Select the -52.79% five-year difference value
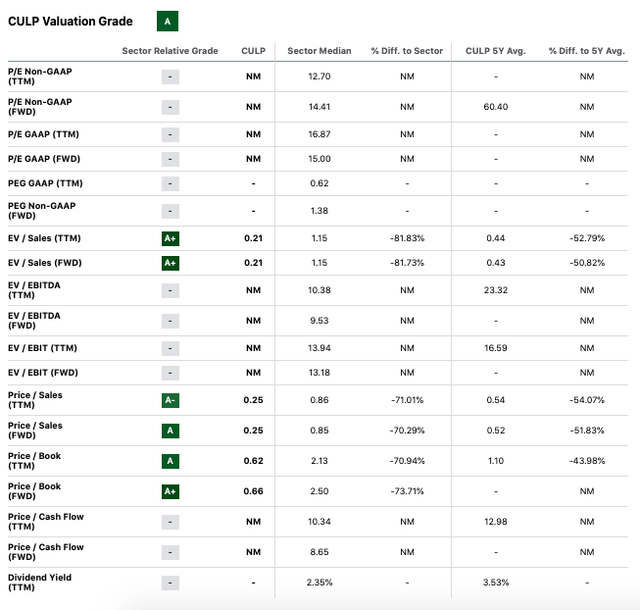The image size is (640, 610). (x=587, y=238)
